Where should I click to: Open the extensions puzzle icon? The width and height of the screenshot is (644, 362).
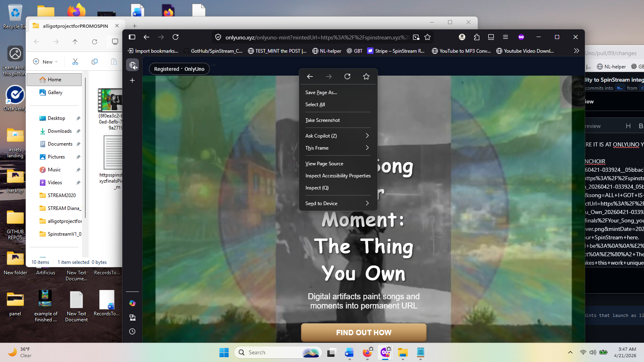(477, 37)
